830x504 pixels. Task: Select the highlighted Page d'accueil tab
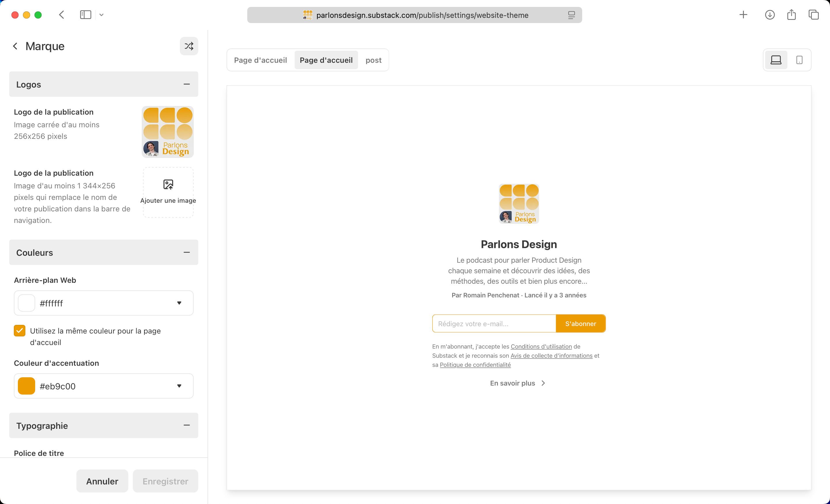(x=326, y=60)
